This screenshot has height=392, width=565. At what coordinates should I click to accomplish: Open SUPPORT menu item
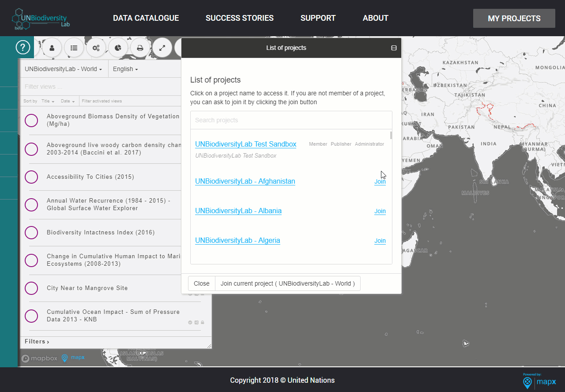pos(318,18)
